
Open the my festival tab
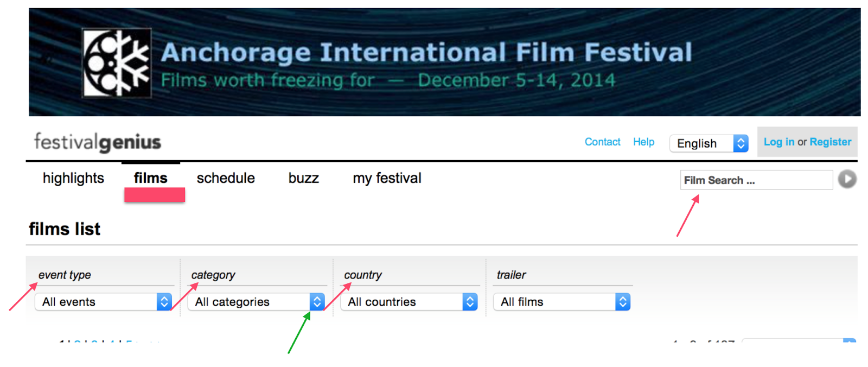387,178
